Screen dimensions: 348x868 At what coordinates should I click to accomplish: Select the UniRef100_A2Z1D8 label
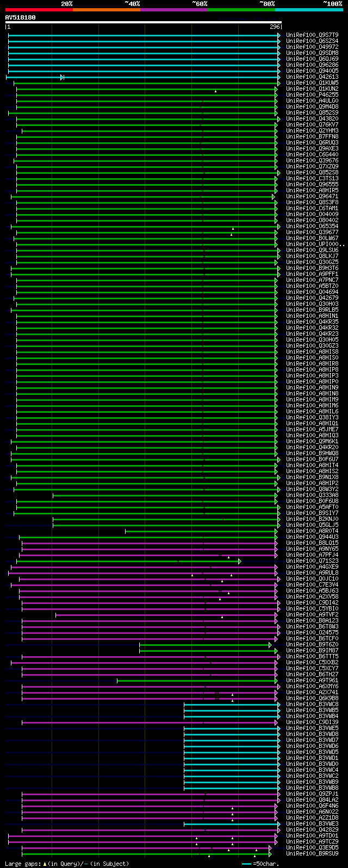tap(312, 818)
